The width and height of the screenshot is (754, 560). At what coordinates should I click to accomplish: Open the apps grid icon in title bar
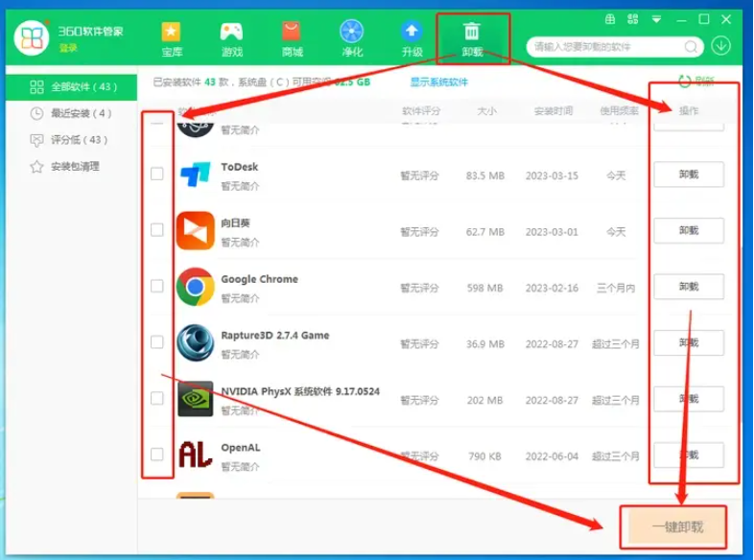pyautogui.click(x=633, y=19)
